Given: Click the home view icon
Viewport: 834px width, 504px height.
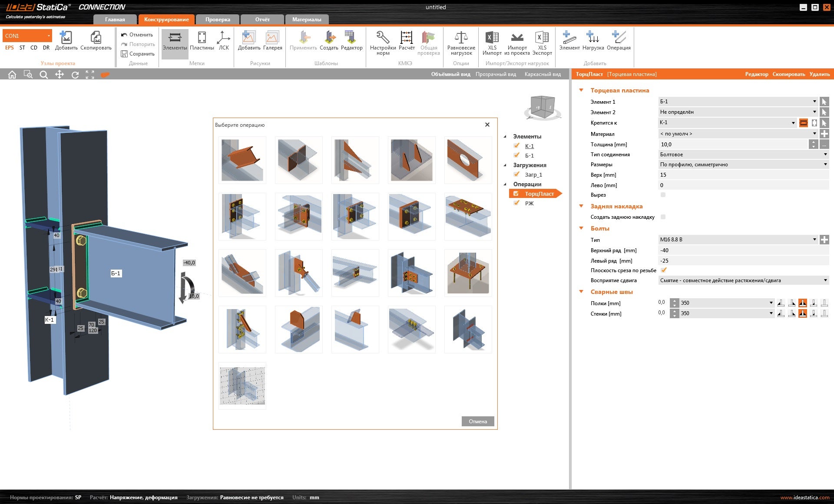Looking at the screenshot, I should [x=12, y=75].
